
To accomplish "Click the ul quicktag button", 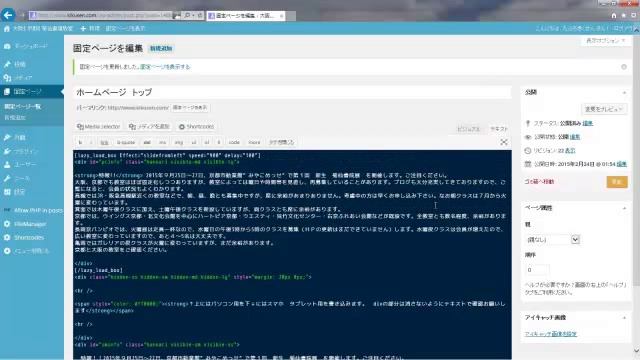I will [194, 142].
